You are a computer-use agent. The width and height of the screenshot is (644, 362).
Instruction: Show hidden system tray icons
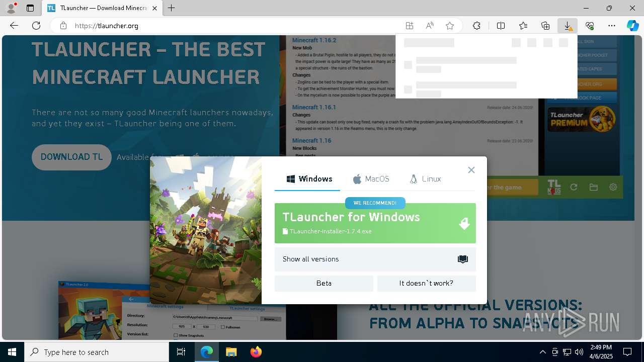tap(542, 352)
